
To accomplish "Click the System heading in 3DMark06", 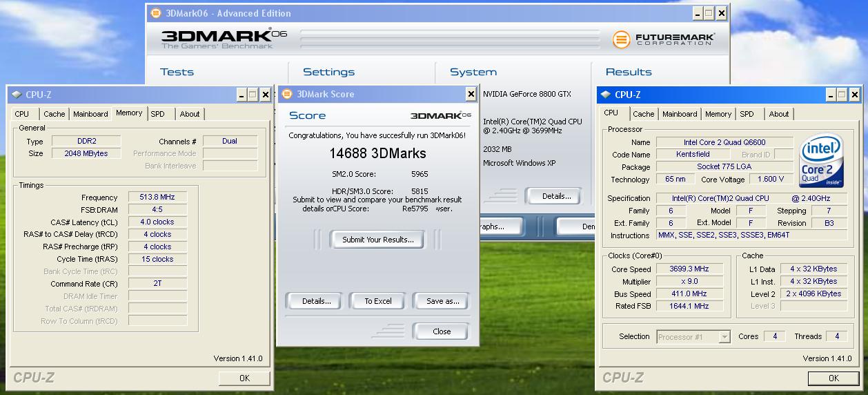I will click(x=473, y=72).
